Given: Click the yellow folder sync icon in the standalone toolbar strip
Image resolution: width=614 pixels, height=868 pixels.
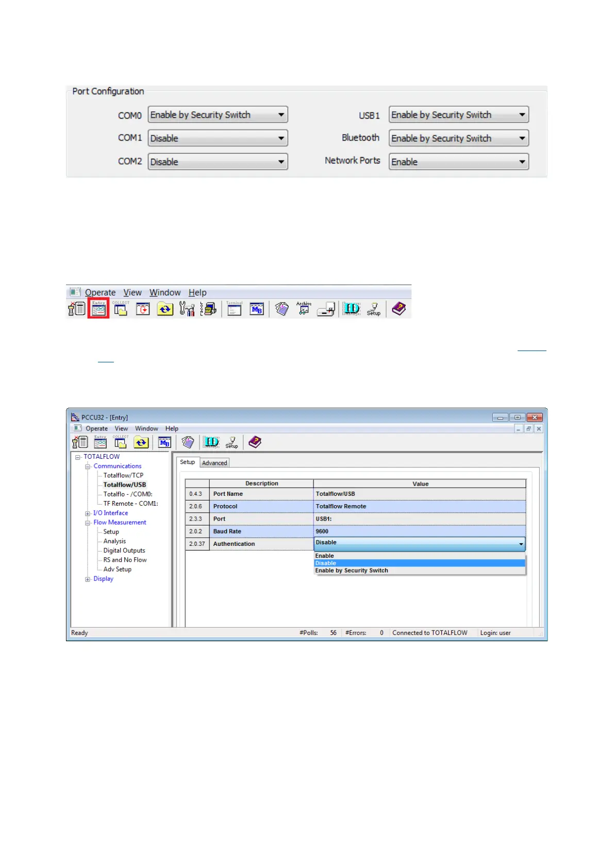Looking at the screenshot, I should 165,309.
